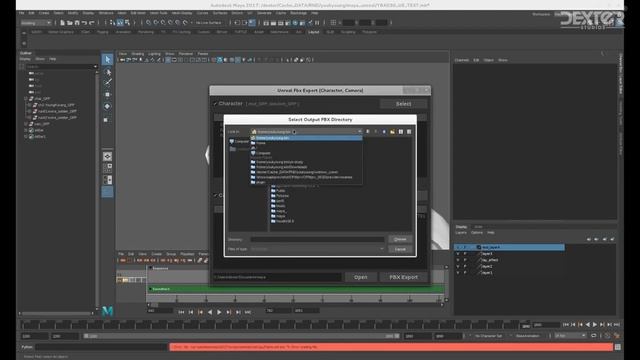
Task: Click the Open Scene icon
Action: (69, 23)
